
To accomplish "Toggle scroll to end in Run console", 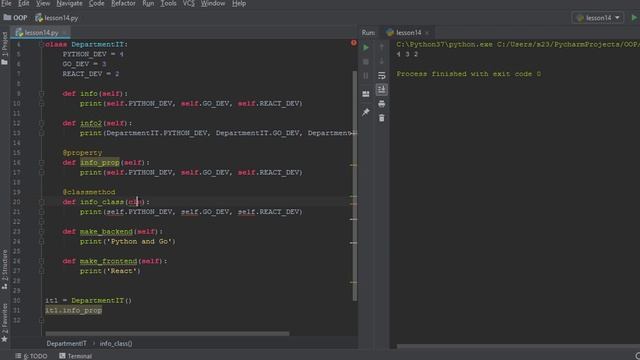I will pos(382,89).
